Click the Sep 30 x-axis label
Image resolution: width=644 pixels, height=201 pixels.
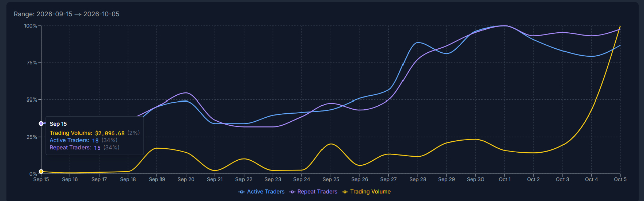click(x=475, y=179)
